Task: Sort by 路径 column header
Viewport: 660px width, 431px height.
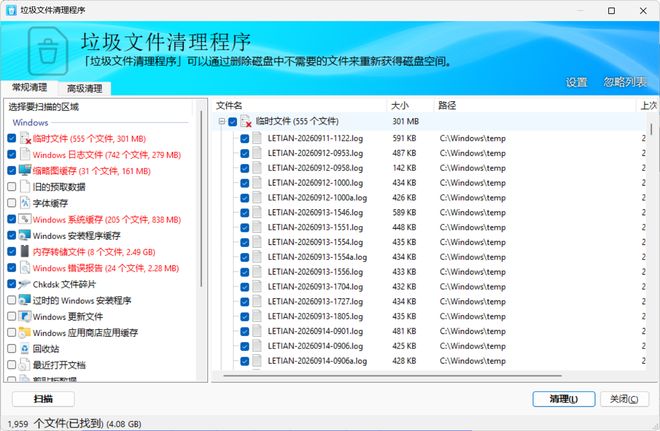Action: coord(534,105)
